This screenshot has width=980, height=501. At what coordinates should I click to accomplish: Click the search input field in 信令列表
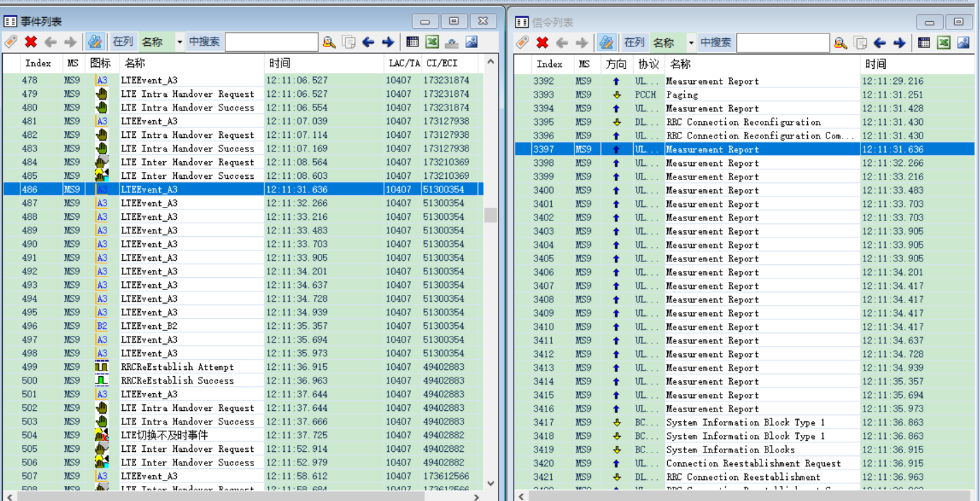[x=783, y=42]
